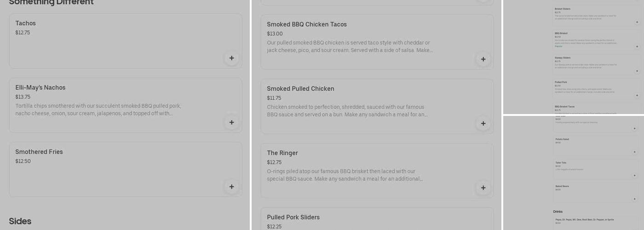The height and width of the screenshot is (230, 644).
Task: Add Baked Beans via plus button
Action: click(635, 199)
